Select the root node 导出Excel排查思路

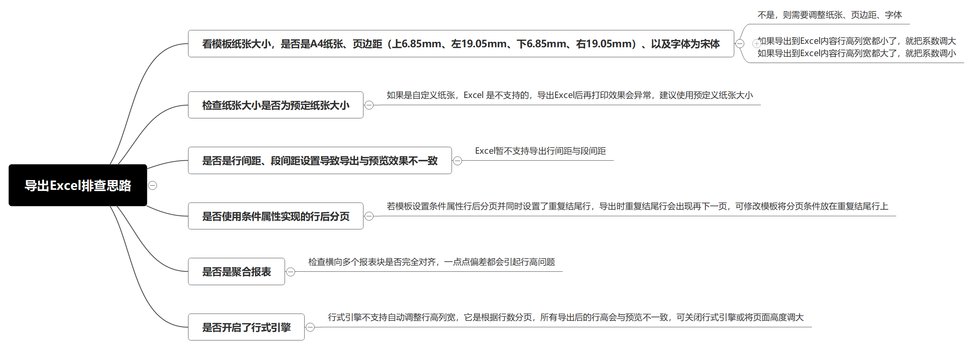[78, 185]
